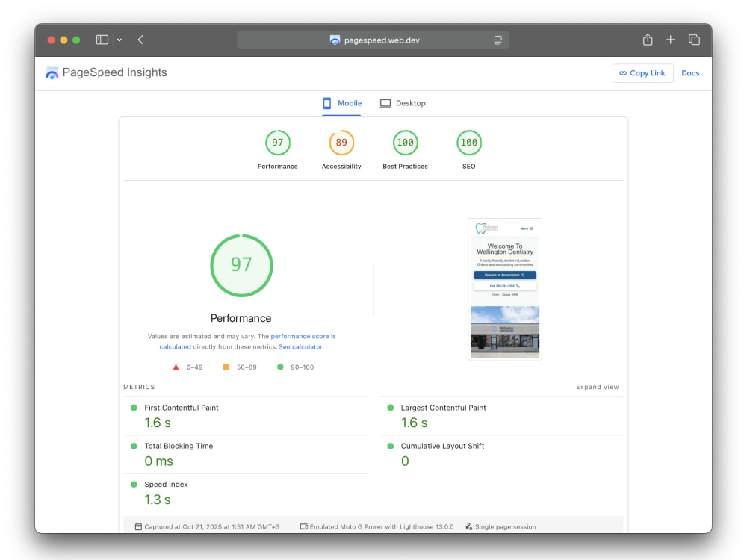This screenshot has height=560, width=747.
Task: Click the green dot beside First Contentful Paint
Action: coord(134,408)
